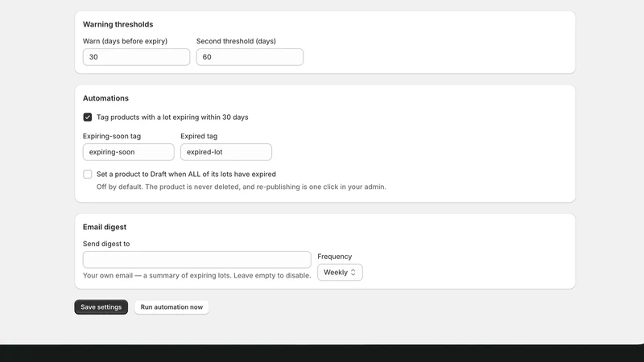Click the Send digest to email field
This screenshot has height=362, width=644.
[x=196, y=260]
